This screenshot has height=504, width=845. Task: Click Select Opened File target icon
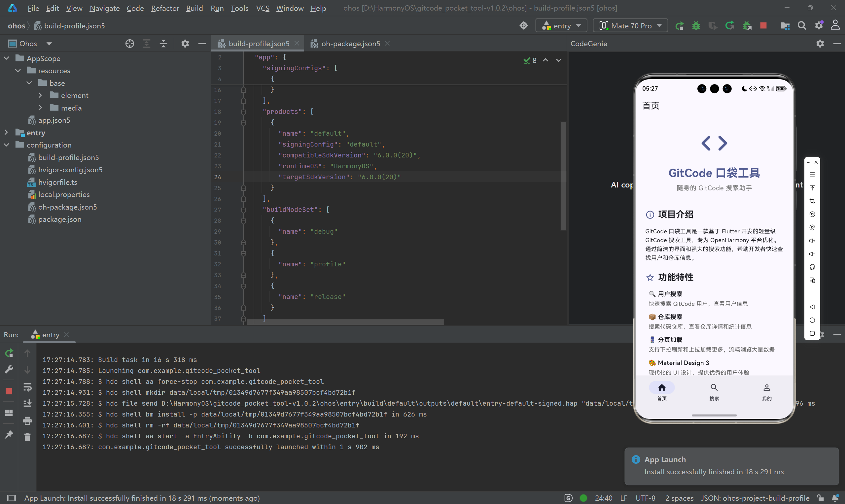click(x=129, y=44)
